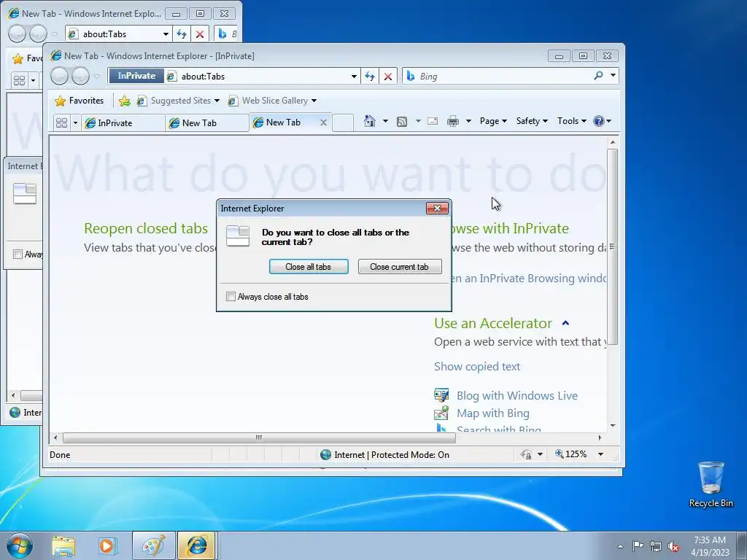Collapse the Use an Accelerator section chevron
This screenshot has width=747, height=560.
(x=565, y=323)
